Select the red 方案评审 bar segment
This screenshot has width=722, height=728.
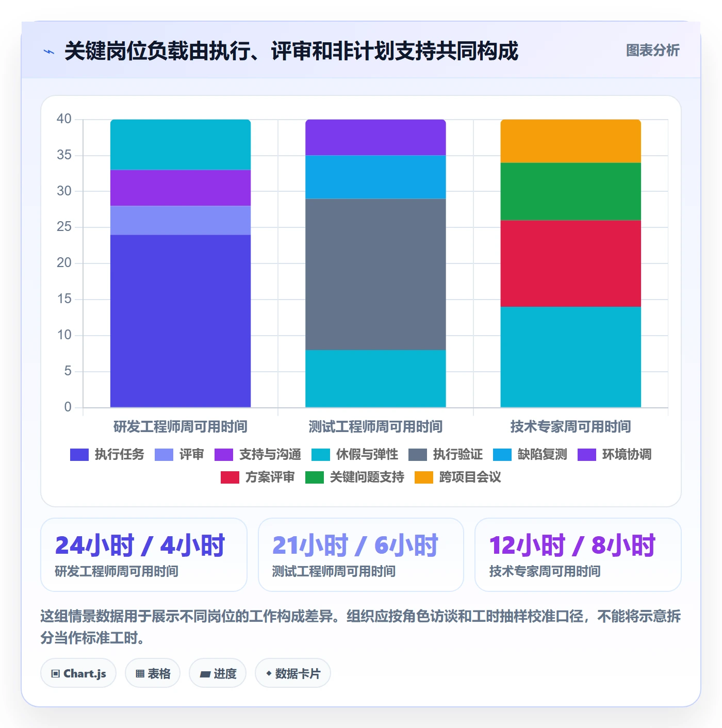pyautogui.click(x=571, y=263)
